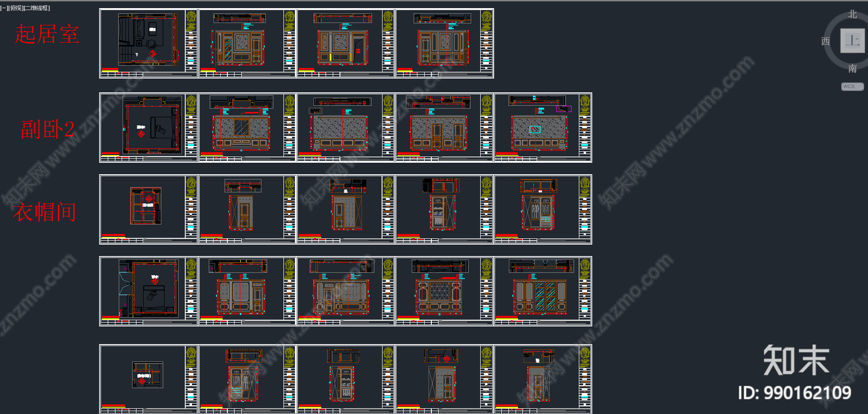
Task: Select the 副卧2 red text label
Action: tap(48, 129)
